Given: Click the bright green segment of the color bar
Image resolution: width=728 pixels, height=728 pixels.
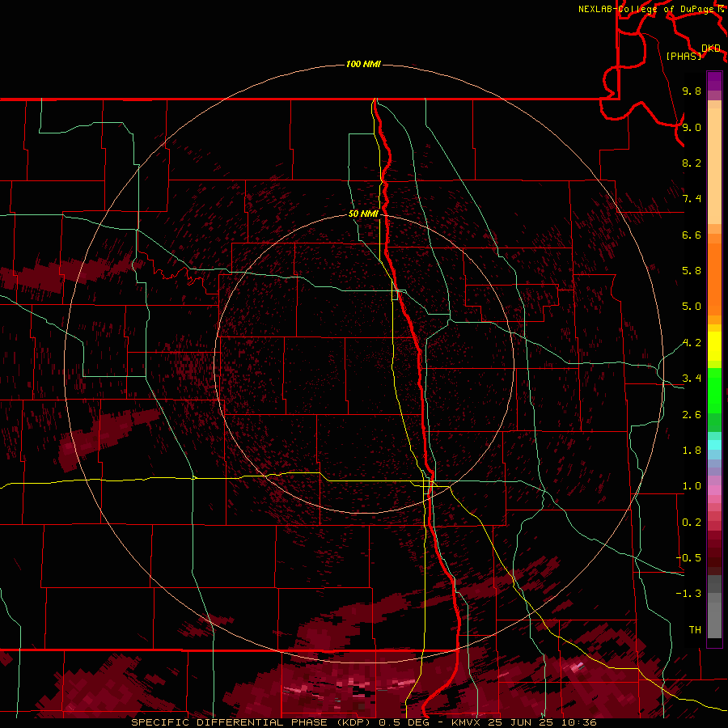Looking at the screenshot, I should pos(714,390).
